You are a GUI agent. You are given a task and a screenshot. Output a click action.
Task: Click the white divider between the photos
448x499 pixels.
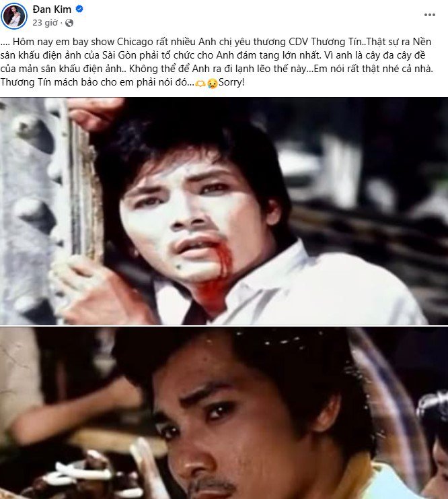point(224,325)
